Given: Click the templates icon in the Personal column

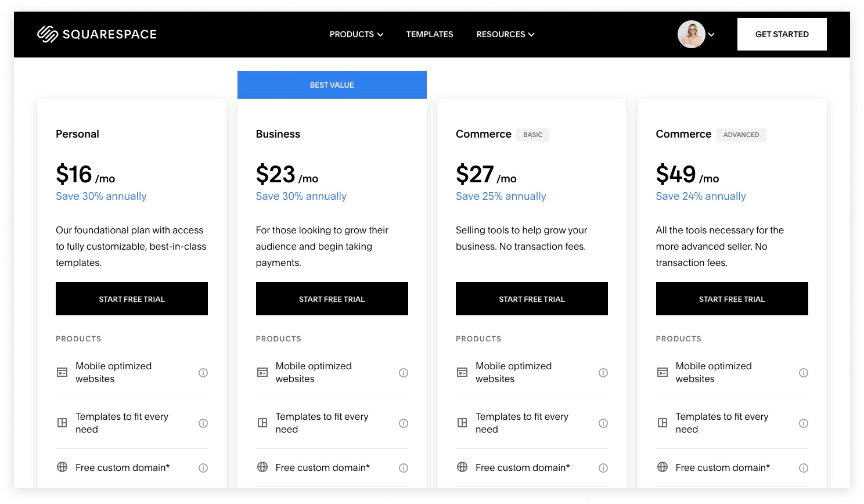Looking at the screenshot, I should tap(62, 423).
